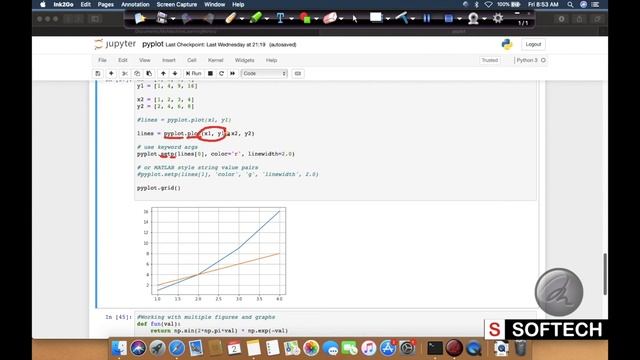
Task: Restart kernel and run all with fast-forward icon
Action: point(233,73)
